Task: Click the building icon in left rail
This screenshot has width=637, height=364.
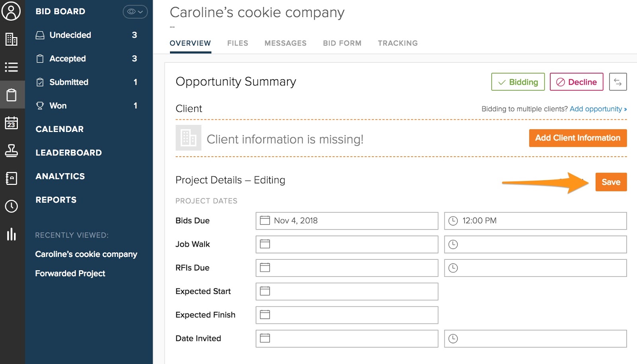Action: pyautogui.click(x=11, y=39)
